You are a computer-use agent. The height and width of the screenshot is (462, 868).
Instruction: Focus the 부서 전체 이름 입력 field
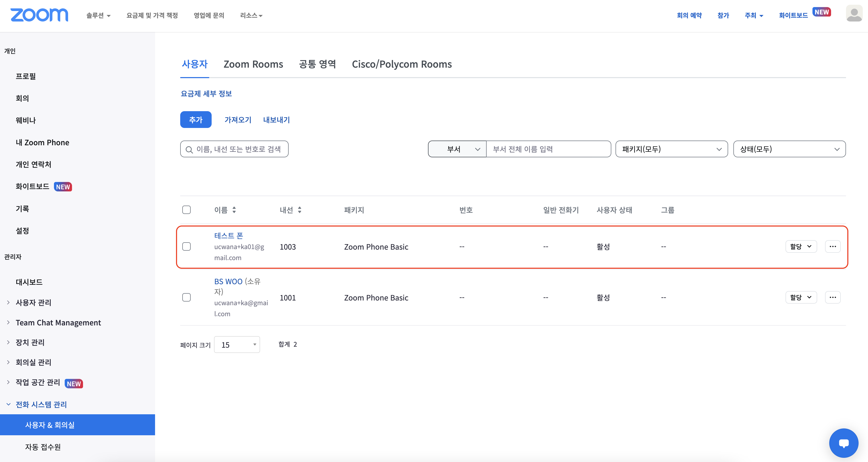[548, 149]
